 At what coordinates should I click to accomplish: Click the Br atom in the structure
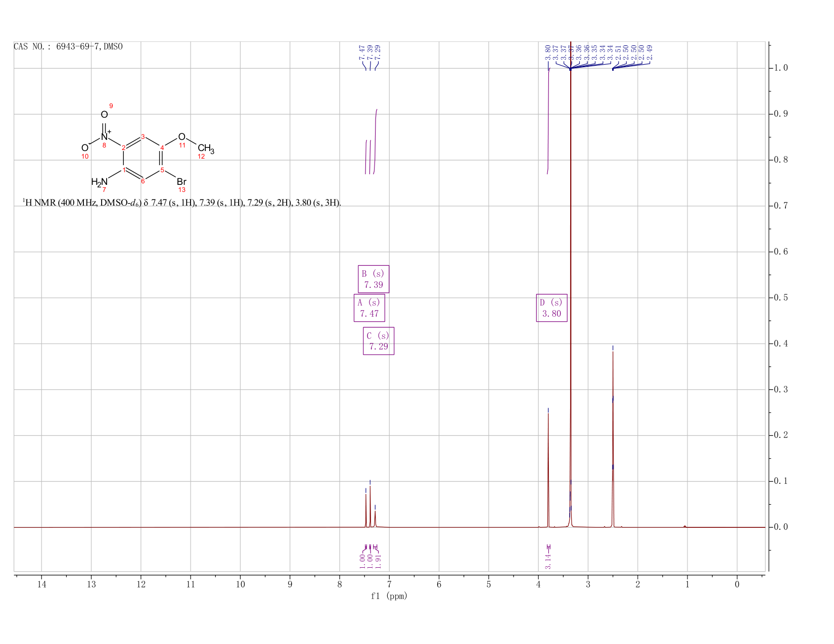click(x=181, y=181)
